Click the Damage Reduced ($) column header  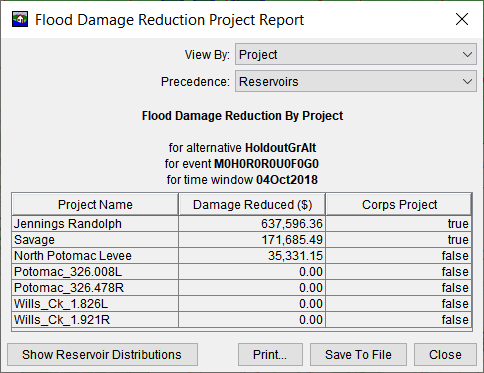click(252, 204)
